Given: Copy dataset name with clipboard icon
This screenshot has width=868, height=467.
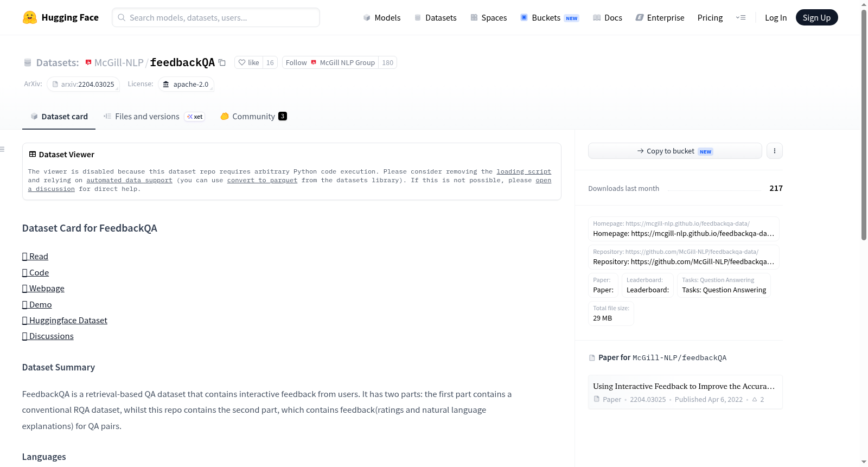Looking at the screenshot, I should click(222, 62).
